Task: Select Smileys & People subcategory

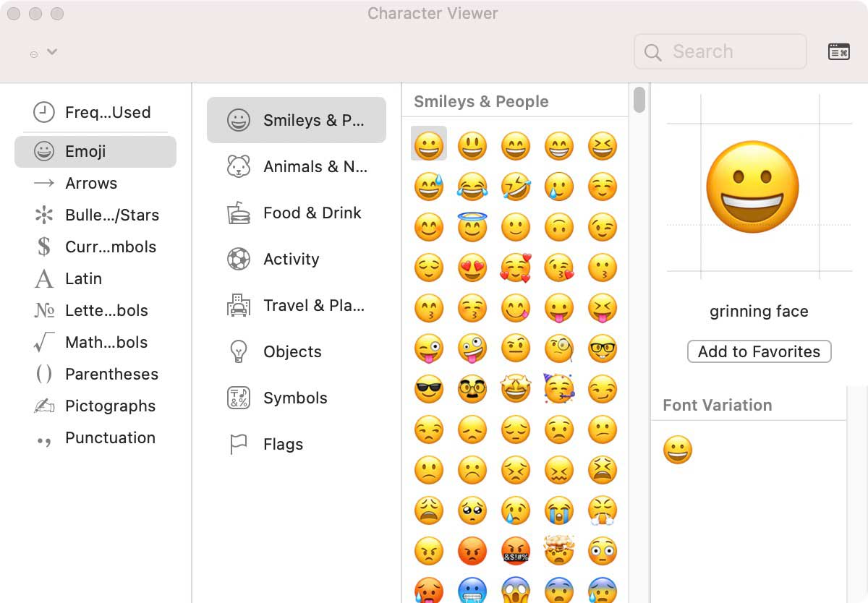Action: pyautogui.click(x=297, y=120)
